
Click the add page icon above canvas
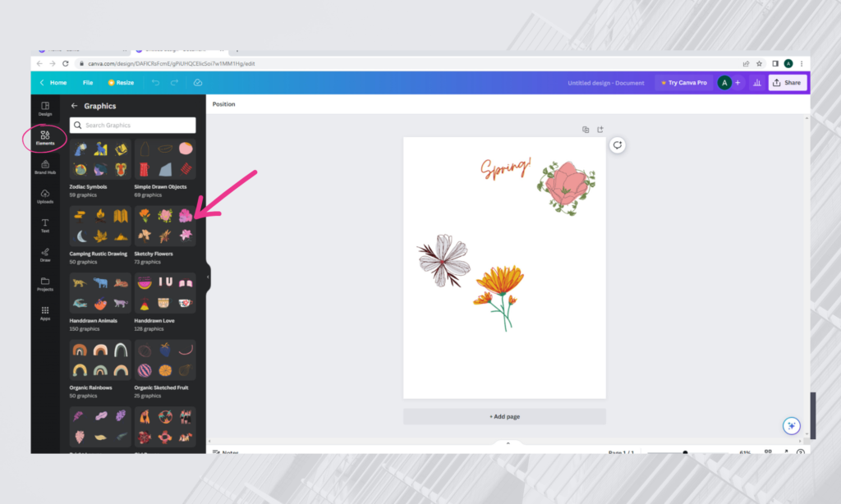pyautogui.click(x=600, y=130)
